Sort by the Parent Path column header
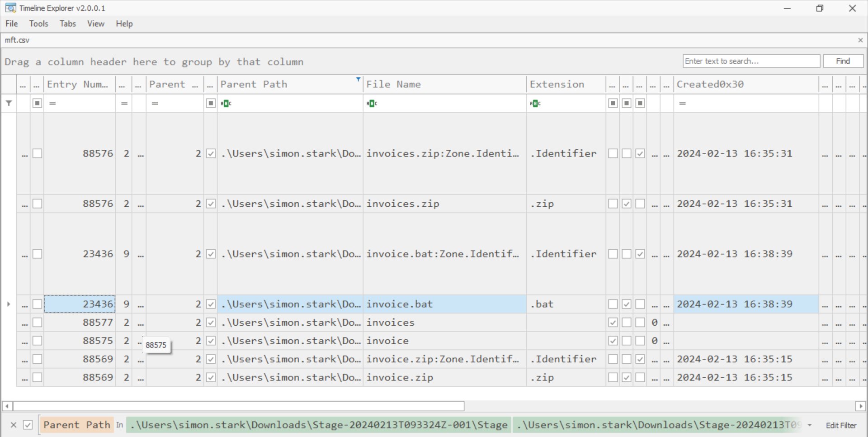This screenshot has width=868, height=437. pos(290,84)
